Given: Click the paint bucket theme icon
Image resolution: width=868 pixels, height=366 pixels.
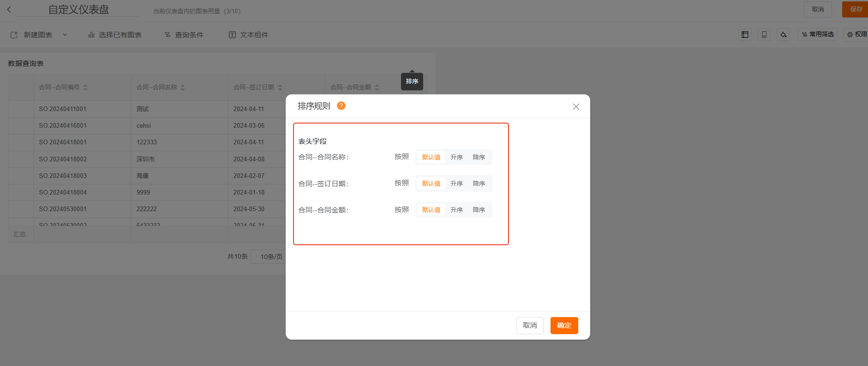Looking at the screenshot, I should click(x=783, y=35).
